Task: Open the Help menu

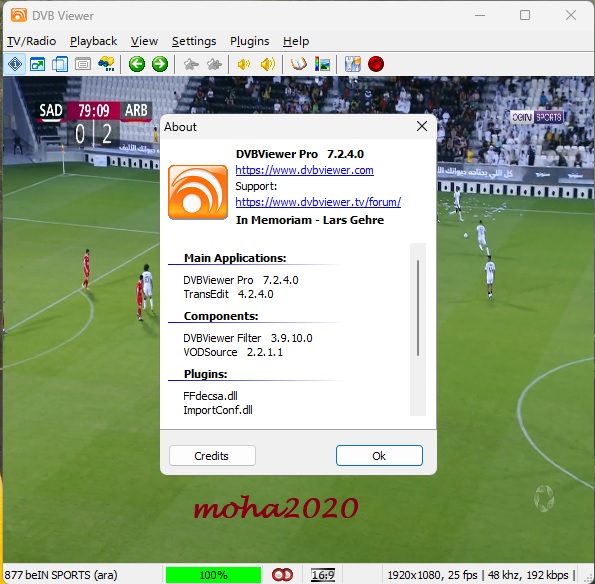Action: (296, 41)
